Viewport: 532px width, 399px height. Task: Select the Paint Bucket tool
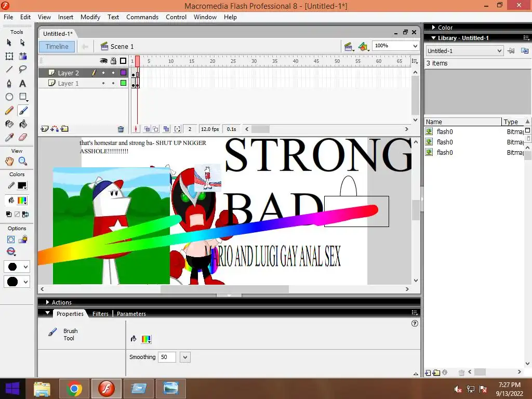[x=23, y=124]
